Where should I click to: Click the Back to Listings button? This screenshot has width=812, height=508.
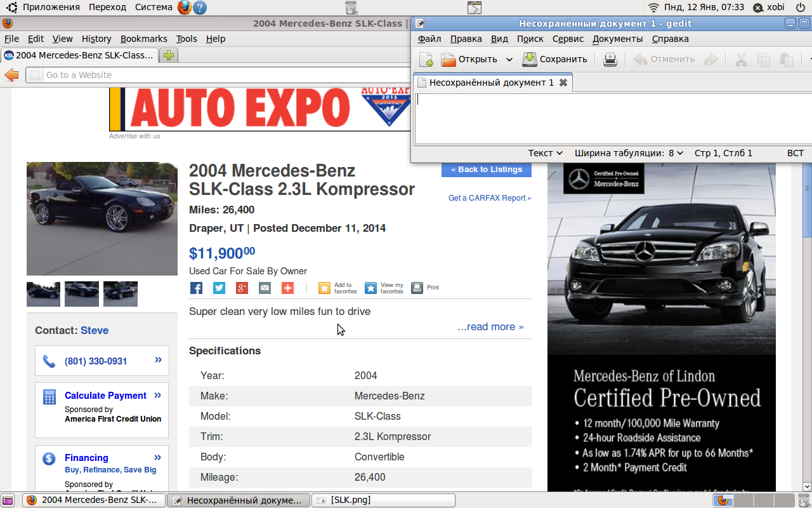point(487,170)
